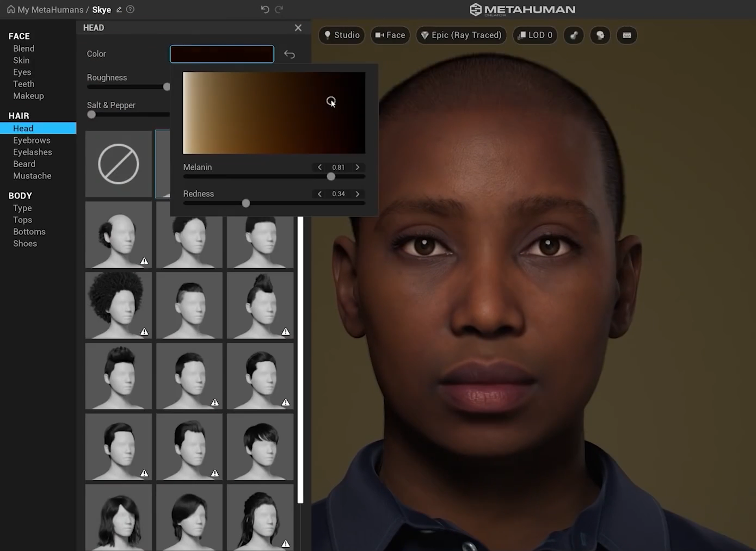Viewport: 756px width, 551px height.
Task: Click the home icon beside My MetaHumans
Action: [x=10, y=9]
